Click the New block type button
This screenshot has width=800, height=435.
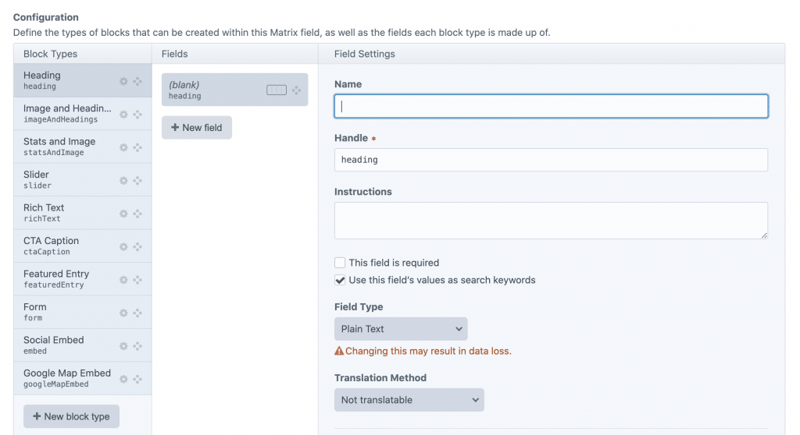click(71, 416)
